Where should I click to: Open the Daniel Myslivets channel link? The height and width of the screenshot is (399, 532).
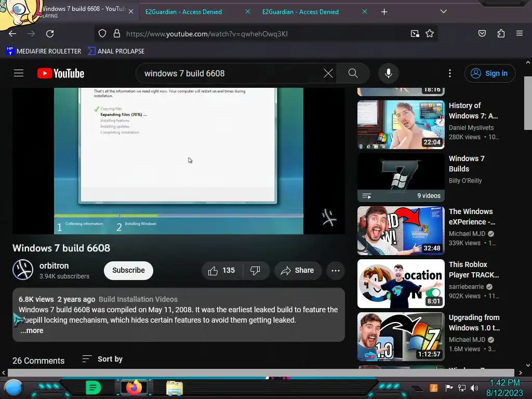click(471, 128)
